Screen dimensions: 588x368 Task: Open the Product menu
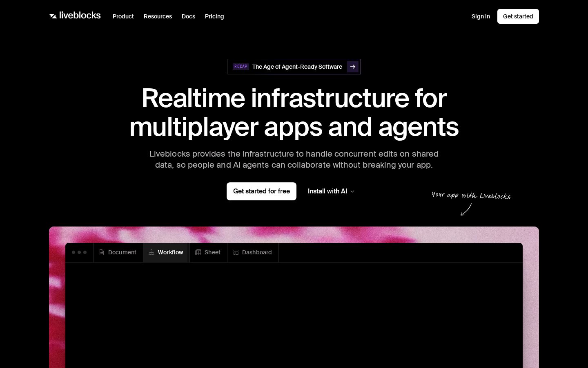click(x=123, y=16)
